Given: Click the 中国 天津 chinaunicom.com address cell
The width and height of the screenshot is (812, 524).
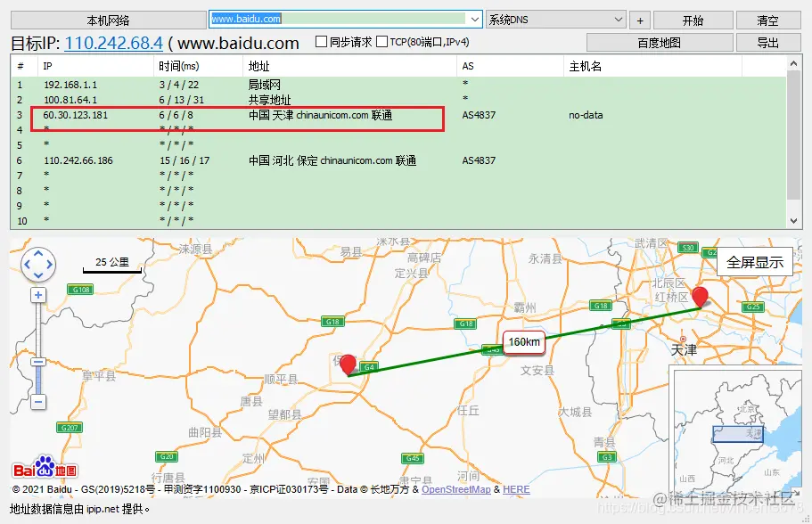Looking at the screenshot, I should pos(320,115).
